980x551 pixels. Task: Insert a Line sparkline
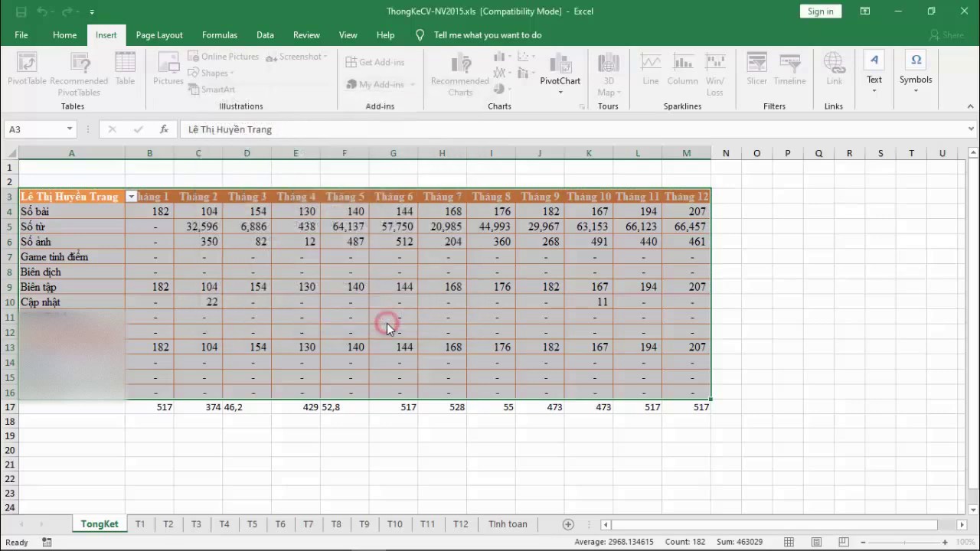tap(651, 70)
